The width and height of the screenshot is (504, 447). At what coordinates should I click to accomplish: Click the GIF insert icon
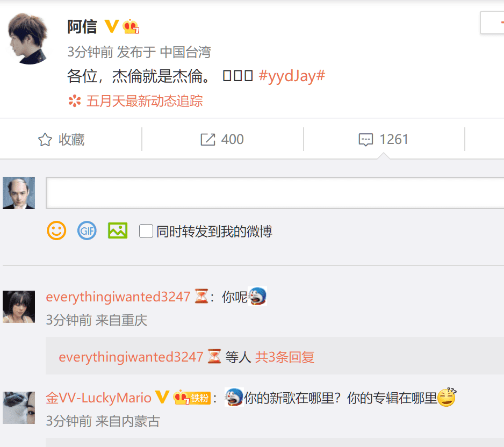pyautogui.click(x=87, y=230)
